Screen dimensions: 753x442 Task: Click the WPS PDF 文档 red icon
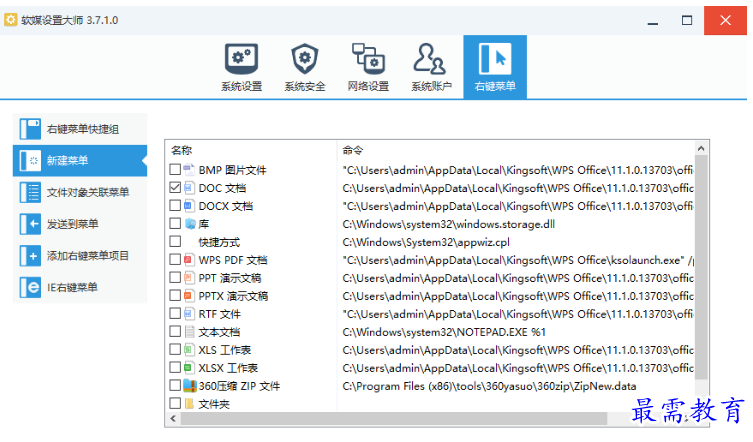pos(189,259)
